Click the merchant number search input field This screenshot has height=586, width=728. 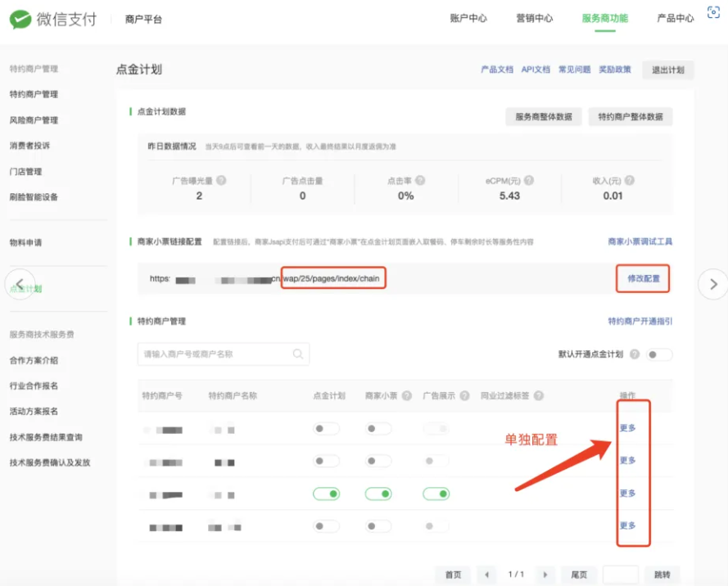click(x=213, y=354)
